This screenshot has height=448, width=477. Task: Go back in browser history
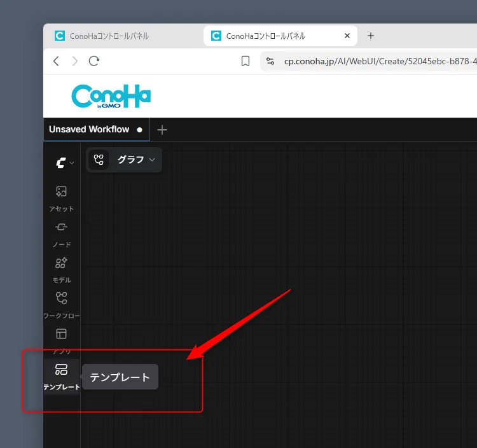[56, 61]
